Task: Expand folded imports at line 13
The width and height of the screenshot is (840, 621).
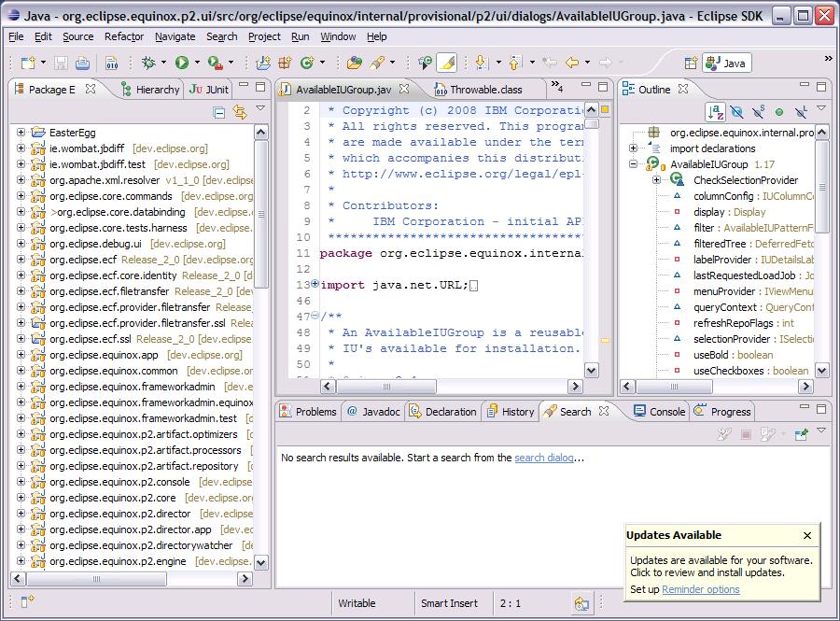Action: (315, 284)
